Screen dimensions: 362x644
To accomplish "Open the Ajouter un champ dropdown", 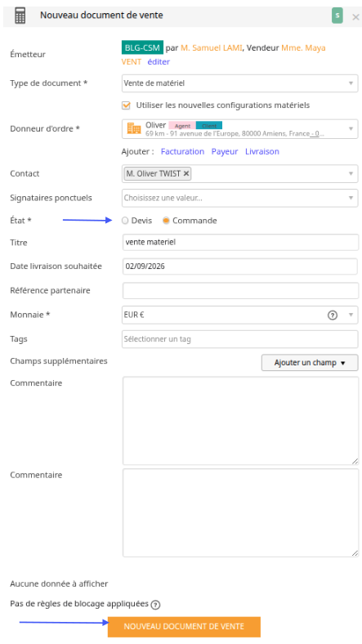I will pyautogui.click(x=310, y=363).
